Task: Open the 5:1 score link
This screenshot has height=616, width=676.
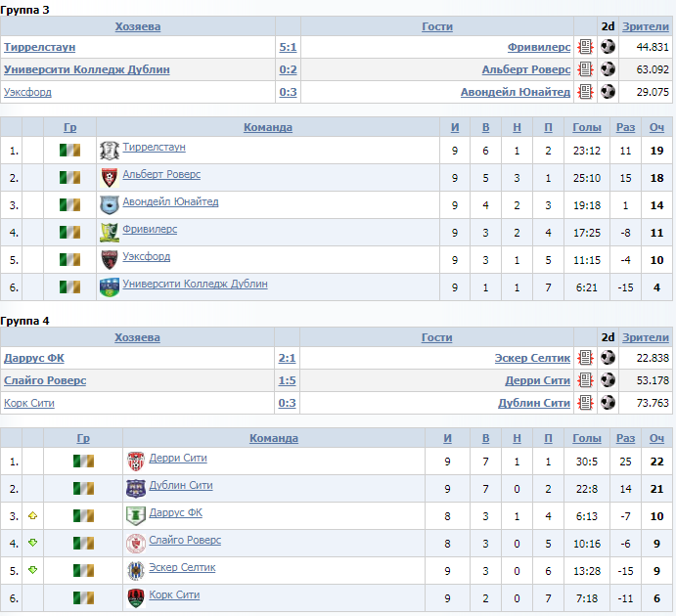Action: [x=288, y=47]
